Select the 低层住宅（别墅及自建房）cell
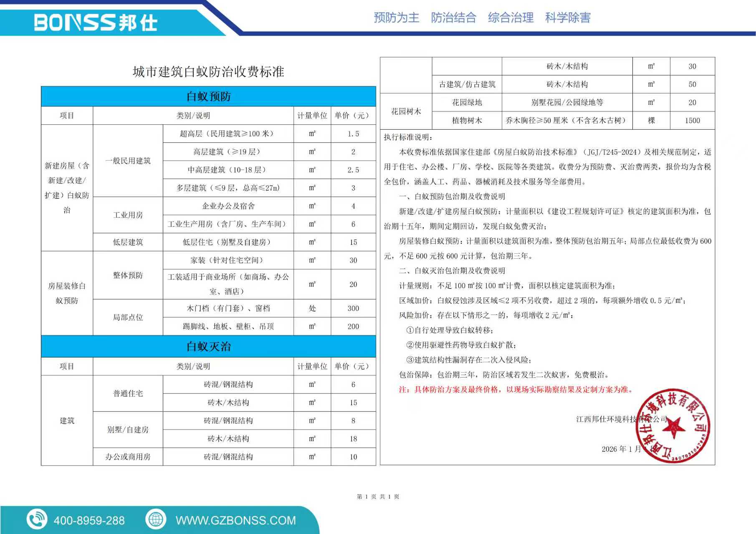Image resolution: width=756 pixels, height=534 pixels. pos(228,242)
